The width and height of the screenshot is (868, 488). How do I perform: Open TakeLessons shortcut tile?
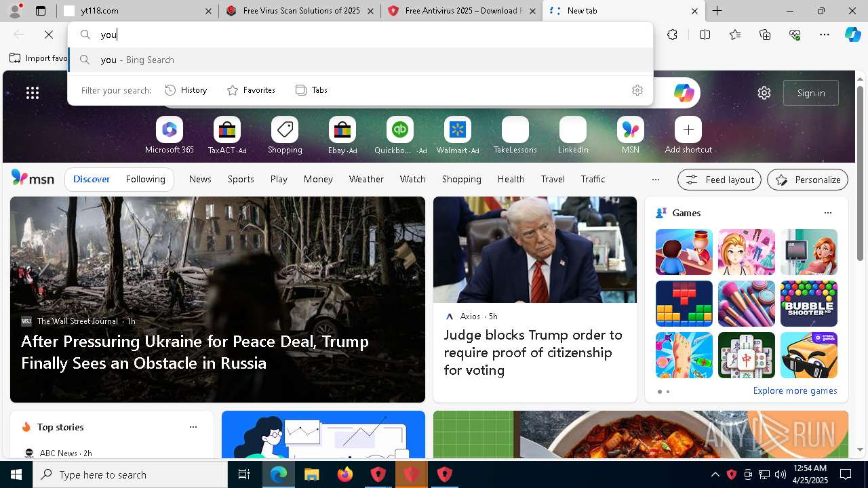pyautogui.click(x=515, y=136)
